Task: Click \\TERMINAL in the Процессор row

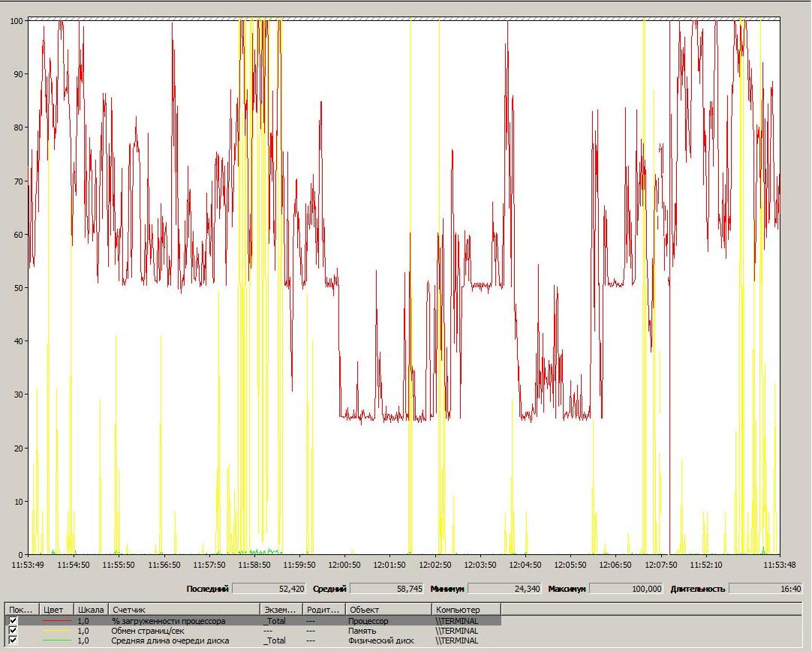Action: coord(457,621)
